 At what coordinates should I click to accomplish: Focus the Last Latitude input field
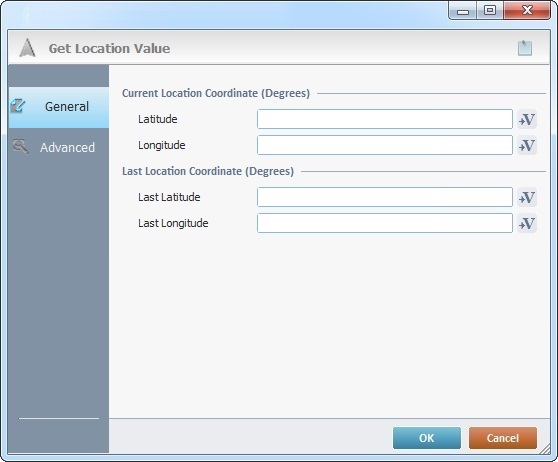point(385,197)
